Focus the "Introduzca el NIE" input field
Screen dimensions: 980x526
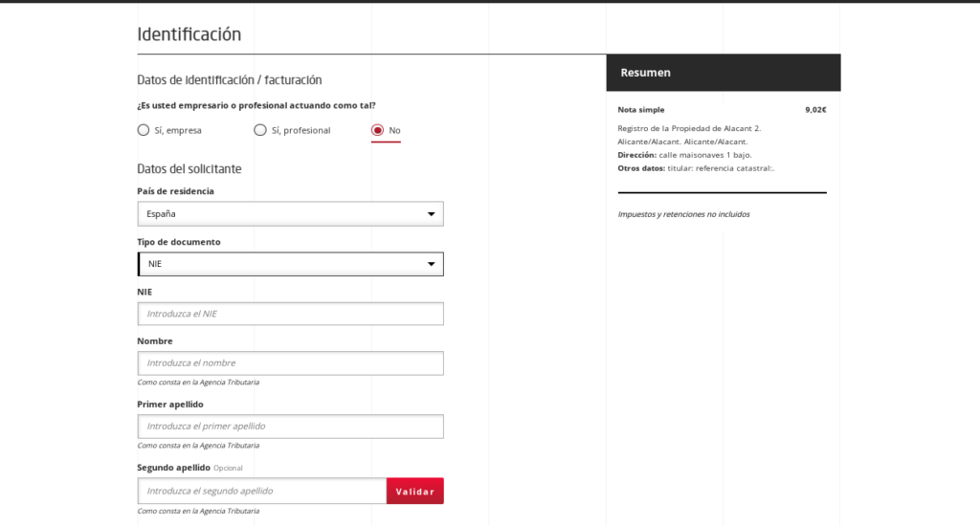point(290,314)
